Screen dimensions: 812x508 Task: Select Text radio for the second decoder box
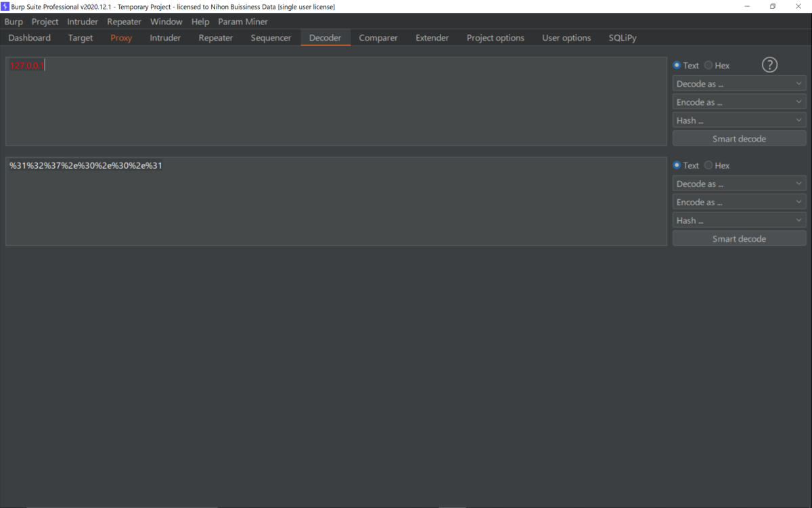(x=677, y=165)
